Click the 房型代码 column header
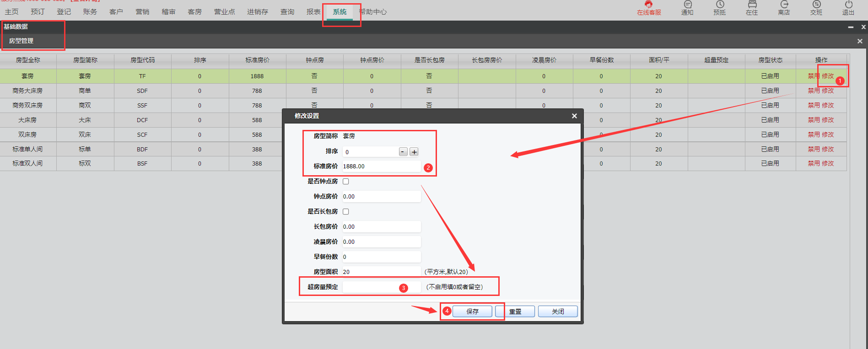Viewport: 868px width, 349px height. coord(143,60)
